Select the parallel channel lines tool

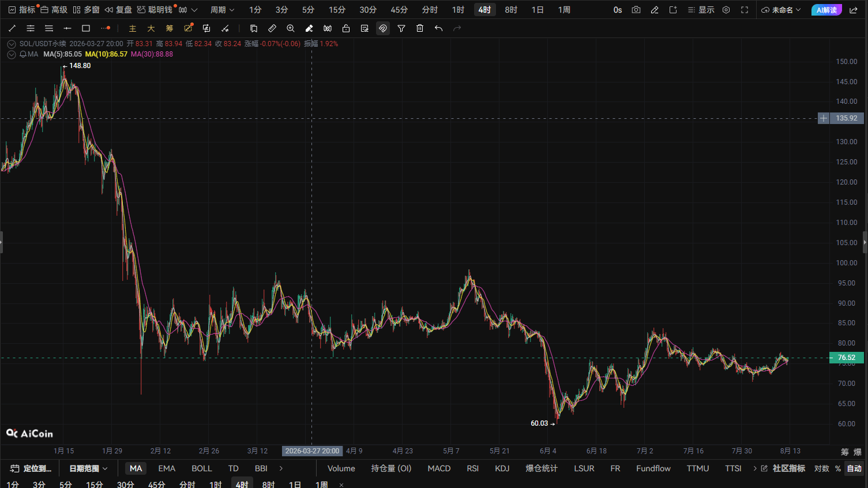[31, 28]
